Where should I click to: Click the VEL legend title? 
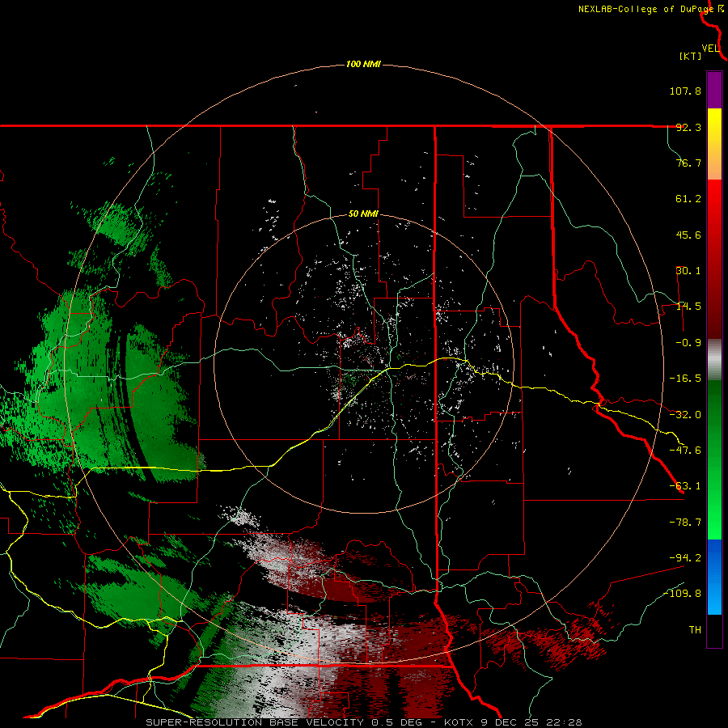(711, 49)
